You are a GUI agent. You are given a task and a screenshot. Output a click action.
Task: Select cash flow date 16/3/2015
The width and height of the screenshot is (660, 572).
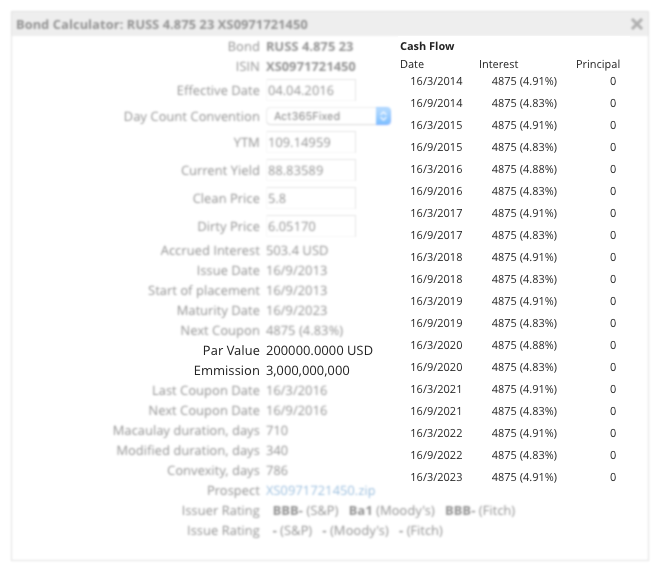click(436, 125)
